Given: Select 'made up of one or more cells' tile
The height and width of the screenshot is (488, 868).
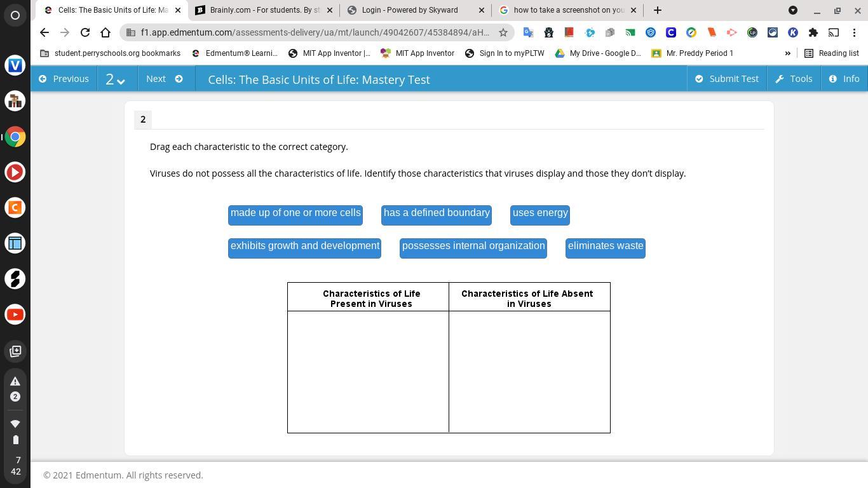Looking at the screenshot, I should tap(295, 215).
